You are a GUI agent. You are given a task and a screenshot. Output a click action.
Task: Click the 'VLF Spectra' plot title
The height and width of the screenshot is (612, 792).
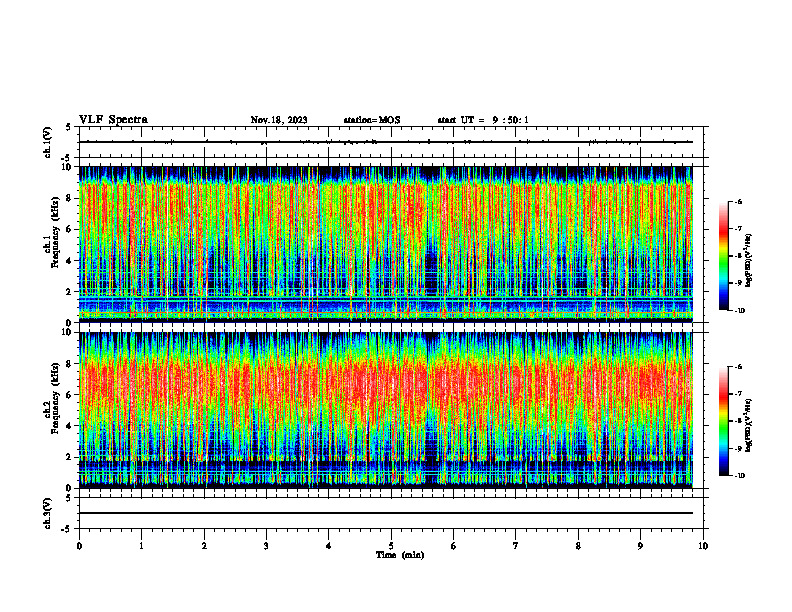click(113, 120)
